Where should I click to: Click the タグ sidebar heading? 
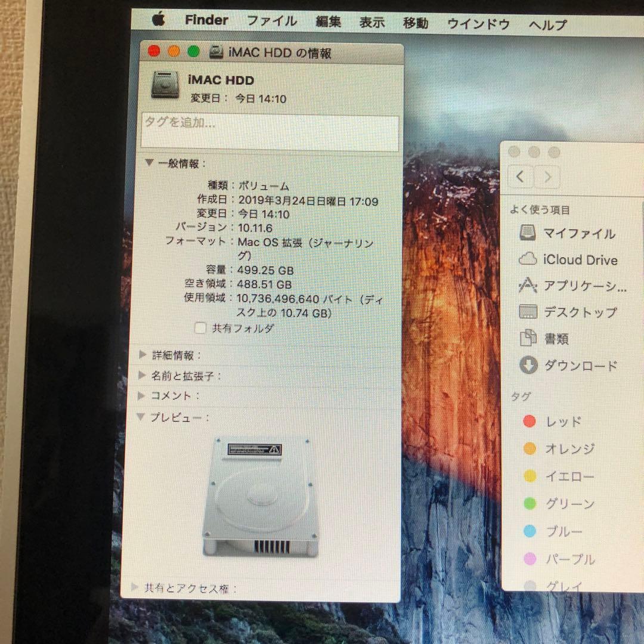[521, 397]
